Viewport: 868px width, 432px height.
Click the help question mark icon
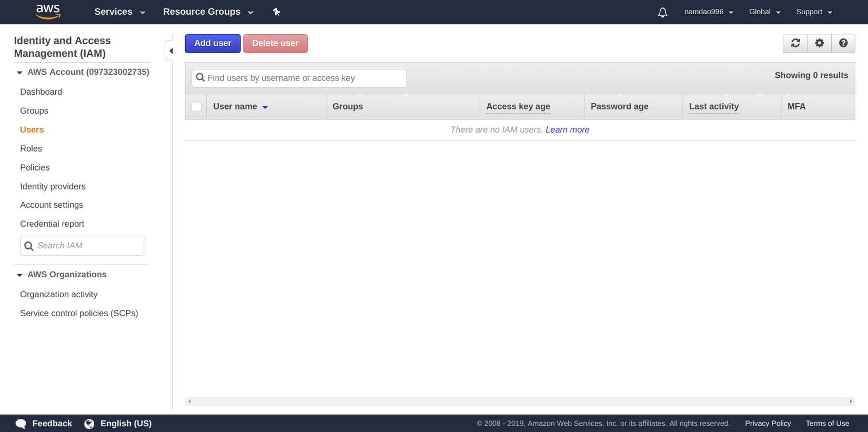tap(843, 43)
